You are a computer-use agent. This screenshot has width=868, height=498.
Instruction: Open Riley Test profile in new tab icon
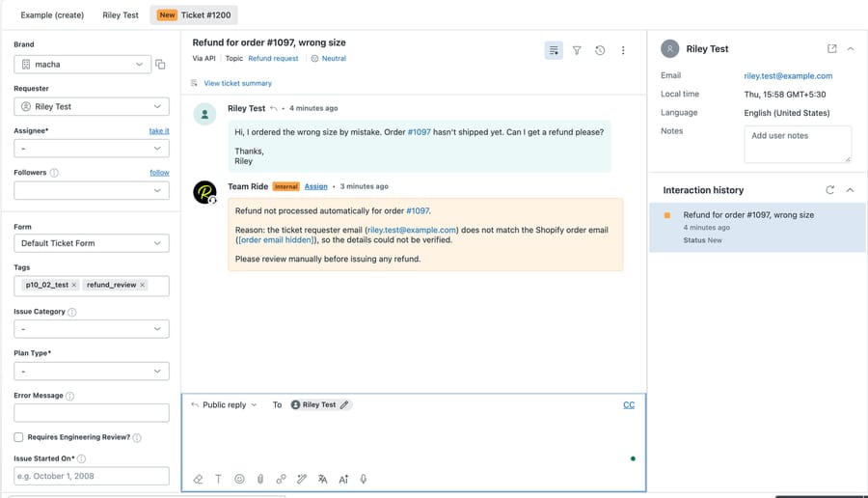tap(831, 49)
